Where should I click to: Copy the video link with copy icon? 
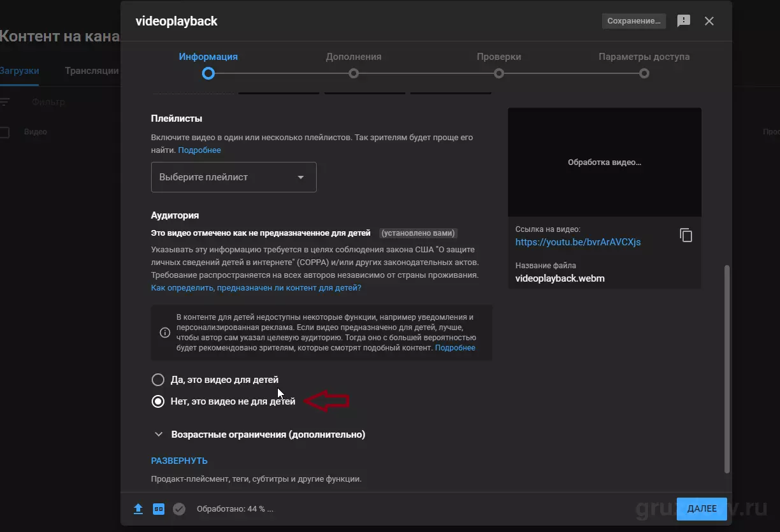686,235
